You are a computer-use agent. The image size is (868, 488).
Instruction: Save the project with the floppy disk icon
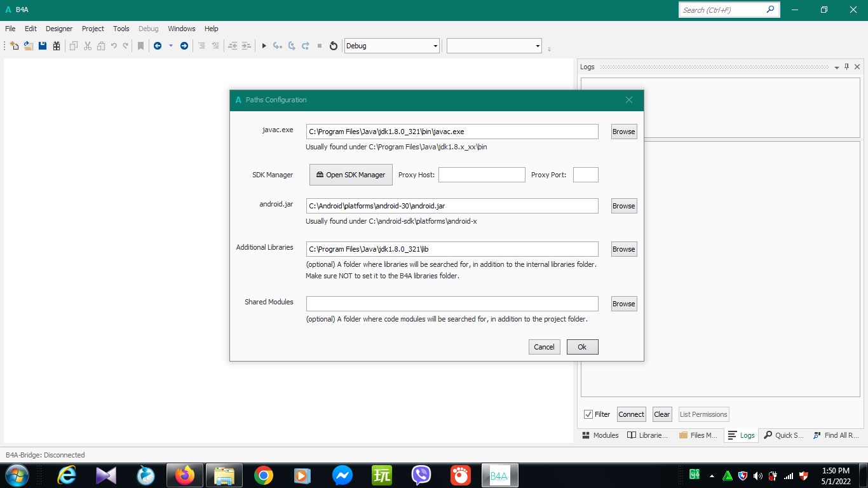click(x=43, y=46)
